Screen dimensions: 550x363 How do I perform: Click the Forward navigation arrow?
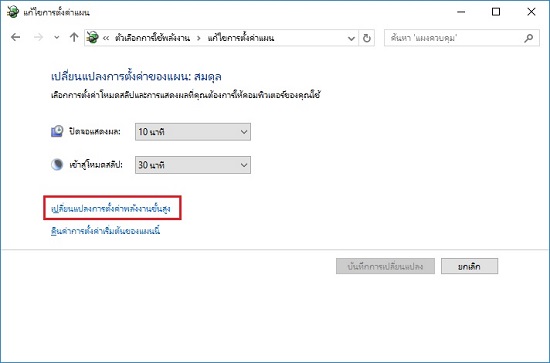point(38,37)
